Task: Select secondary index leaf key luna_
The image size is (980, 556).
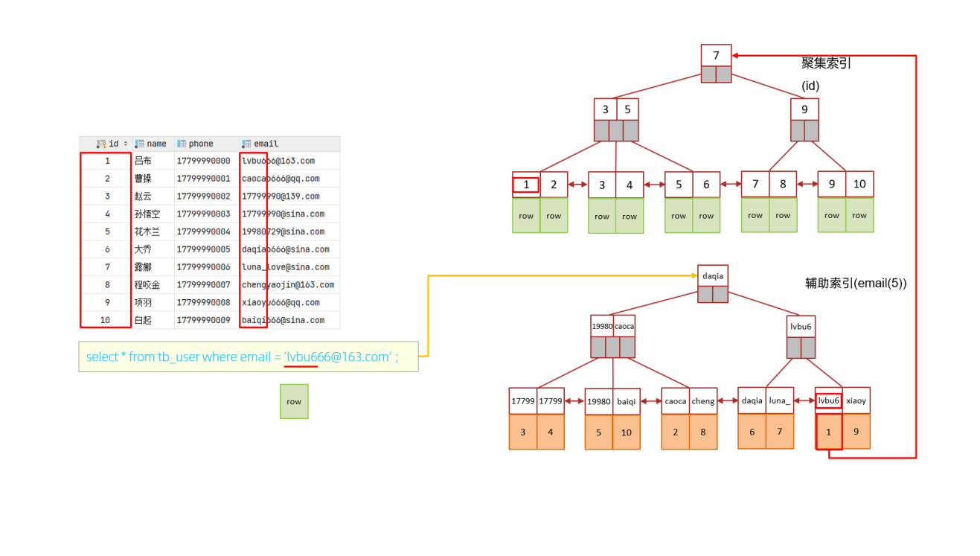Action: [780, 400]
